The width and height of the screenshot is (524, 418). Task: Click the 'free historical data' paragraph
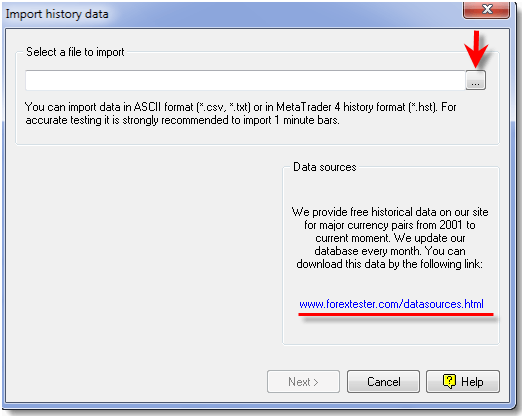(x=390, y=238)
